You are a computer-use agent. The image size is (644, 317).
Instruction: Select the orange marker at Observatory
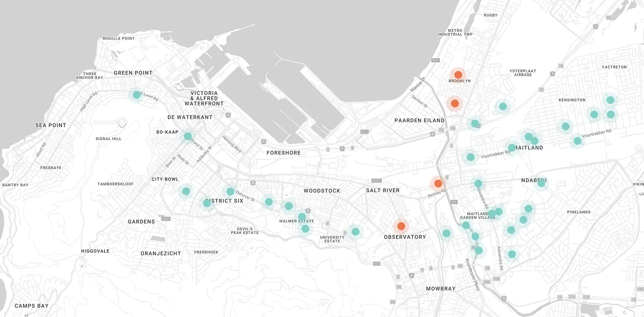[401, 226]
